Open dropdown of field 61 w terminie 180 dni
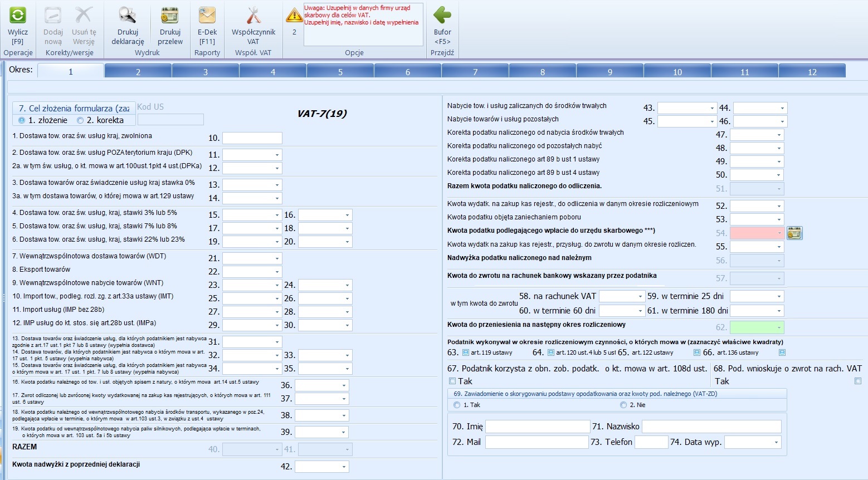This screenshot has width=868, height=480. coord(779,311)
